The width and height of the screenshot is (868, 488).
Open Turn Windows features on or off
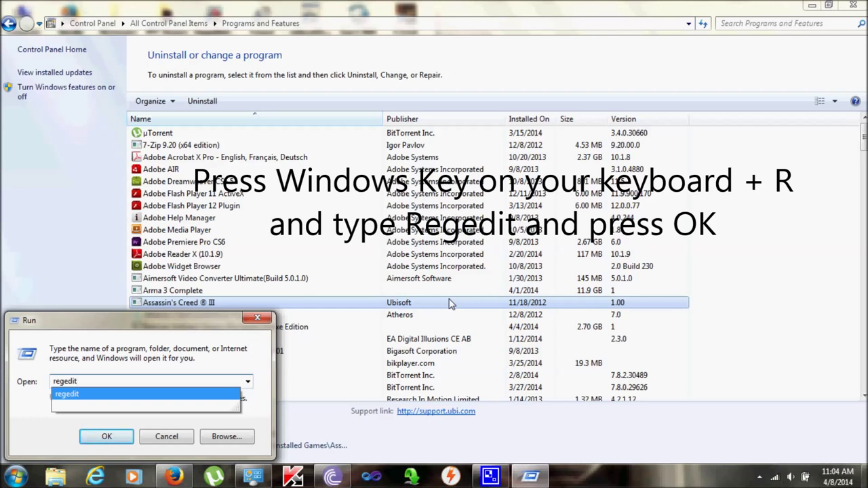(x=66, y=91)
